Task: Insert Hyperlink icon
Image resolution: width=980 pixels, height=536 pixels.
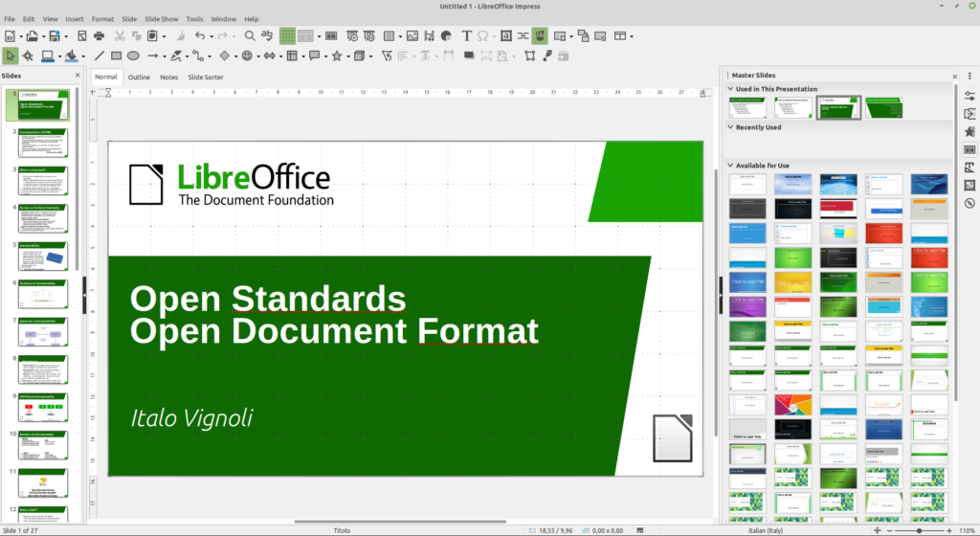Action: (523, 36)
